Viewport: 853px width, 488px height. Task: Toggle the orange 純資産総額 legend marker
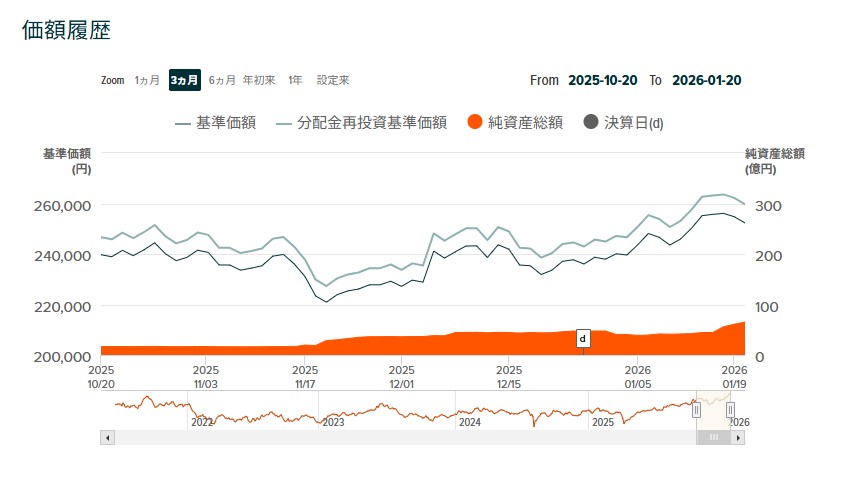[x=476, y=123]
